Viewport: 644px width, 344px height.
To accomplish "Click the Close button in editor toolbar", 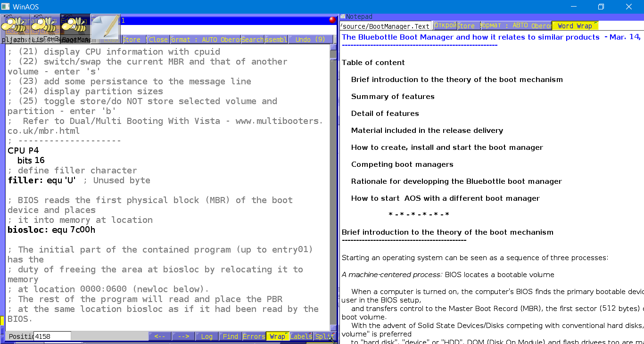I will pos(158,40).
